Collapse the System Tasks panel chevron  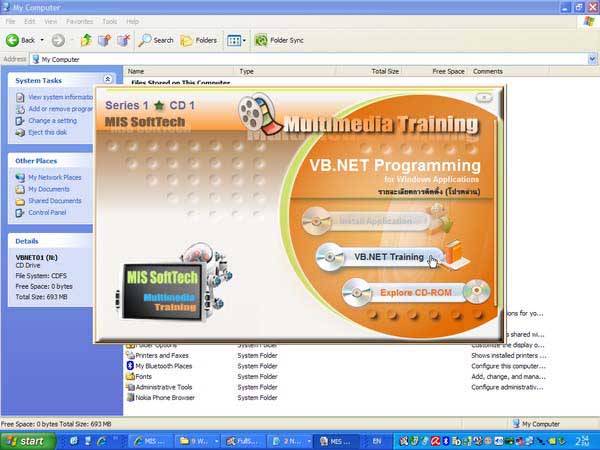(x=108, y=79)
